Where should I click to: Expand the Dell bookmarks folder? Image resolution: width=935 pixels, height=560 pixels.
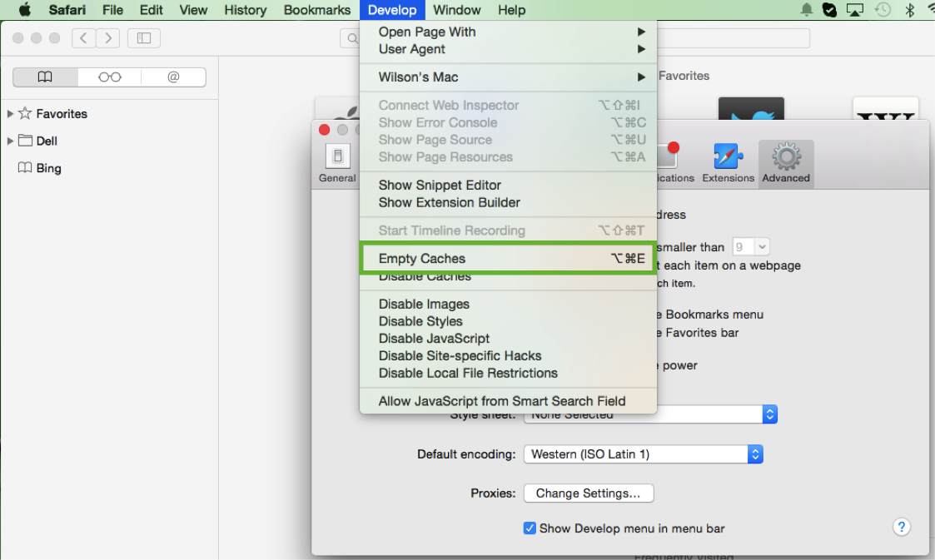tap(8, 141)
